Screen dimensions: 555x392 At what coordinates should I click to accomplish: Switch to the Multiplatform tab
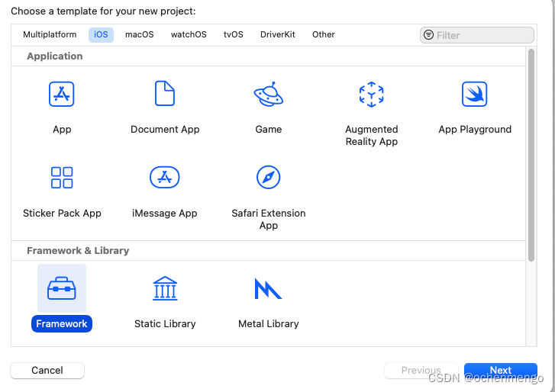50,34
